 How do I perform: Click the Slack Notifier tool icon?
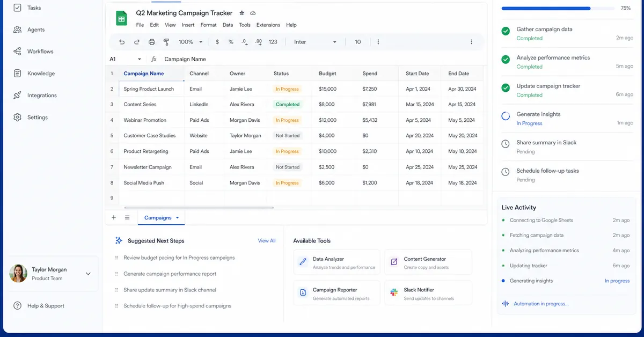(x=394, y=293)
